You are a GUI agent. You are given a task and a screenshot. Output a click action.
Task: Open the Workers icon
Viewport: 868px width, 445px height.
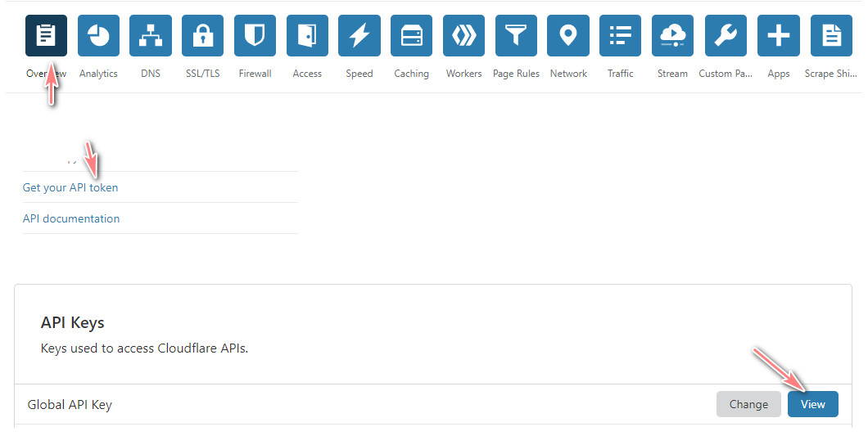click(x=463, y=36)
